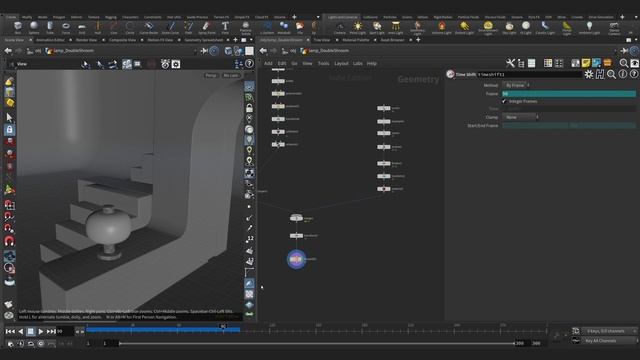Click the Frame parameter field

(569, 93)
